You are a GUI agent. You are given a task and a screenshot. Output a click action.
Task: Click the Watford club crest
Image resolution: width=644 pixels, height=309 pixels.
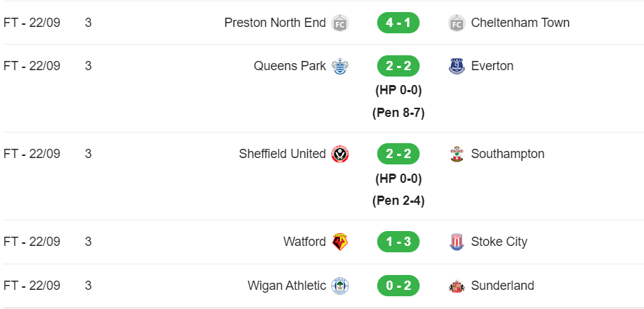coord(340,242)
